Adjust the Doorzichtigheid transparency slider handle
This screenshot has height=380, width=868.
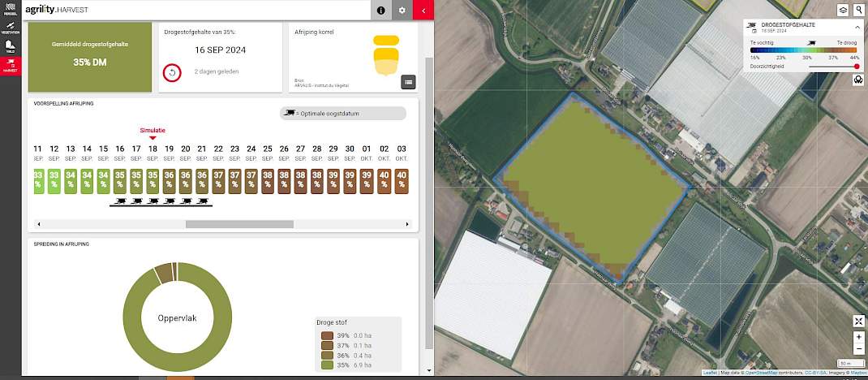pos(857,67)
